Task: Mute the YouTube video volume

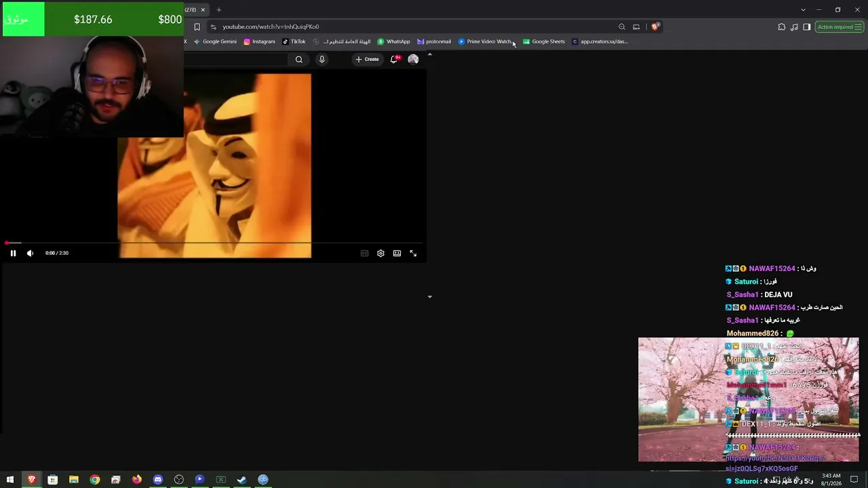Action: click(x=30, y=253)
